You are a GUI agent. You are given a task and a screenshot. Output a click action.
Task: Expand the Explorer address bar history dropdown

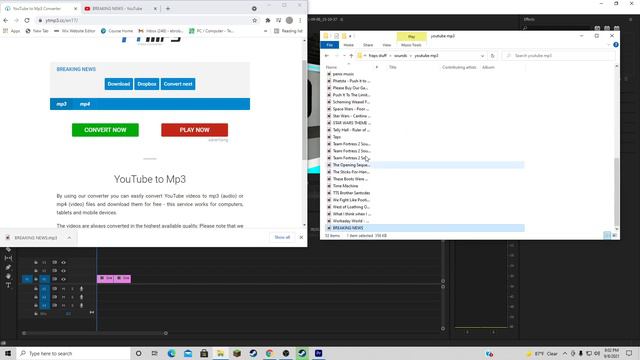[x=482, y=56]
